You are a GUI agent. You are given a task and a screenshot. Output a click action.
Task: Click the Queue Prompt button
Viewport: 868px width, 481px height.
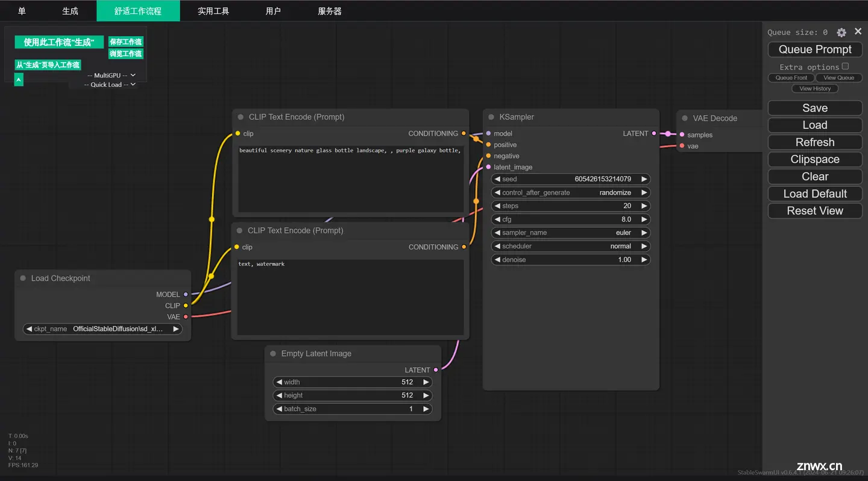[x=815, y=49]
